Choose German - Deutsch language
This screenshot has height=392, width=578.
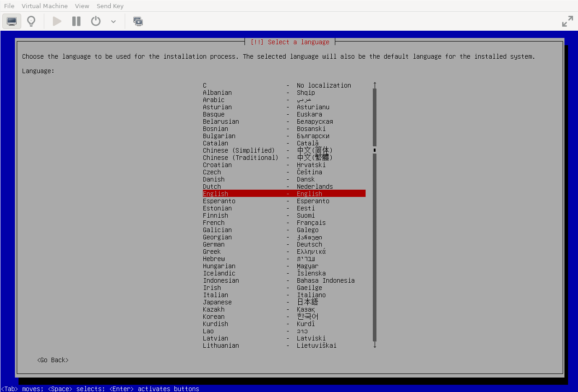[284, 244]
